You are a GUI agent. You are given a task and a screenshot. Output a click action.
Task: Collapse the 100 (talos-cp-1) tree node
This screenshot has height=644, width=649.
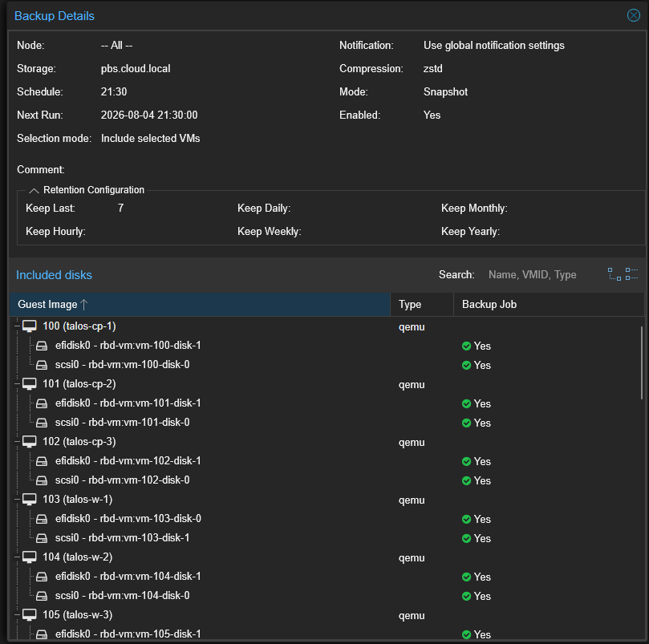18,326
